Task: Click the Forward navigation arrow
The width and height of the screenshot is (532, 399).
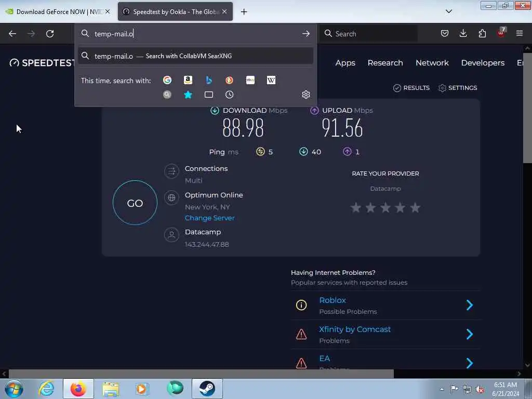Action: [x=31, y=34]
